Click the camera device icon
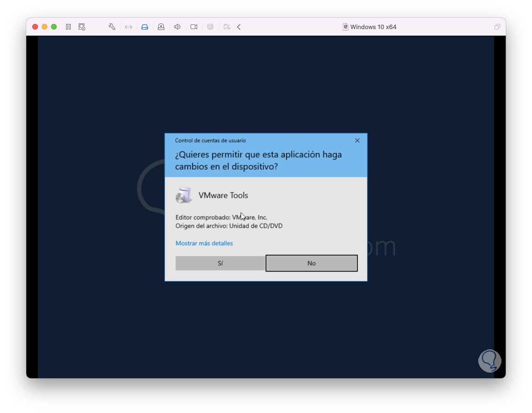The height and width of the screenshot is (413, 532). click(x=194, y=27)
